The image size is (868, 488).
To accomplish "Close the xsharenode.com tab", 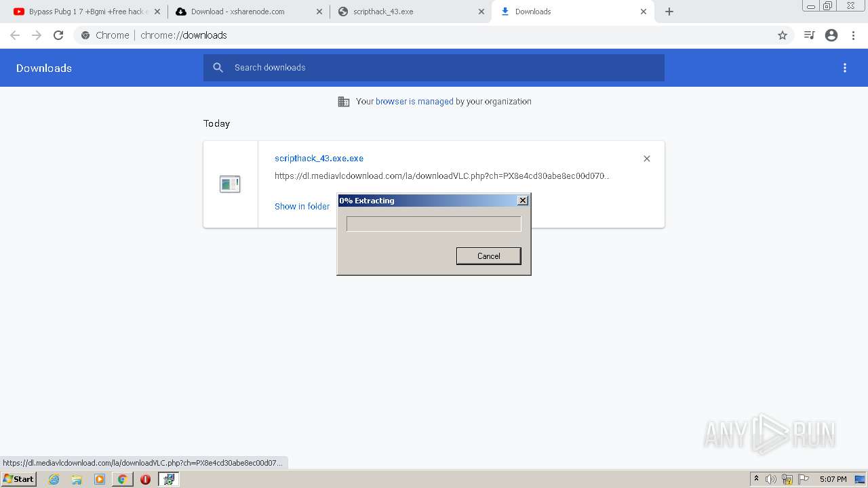I will tap(319, 12).
